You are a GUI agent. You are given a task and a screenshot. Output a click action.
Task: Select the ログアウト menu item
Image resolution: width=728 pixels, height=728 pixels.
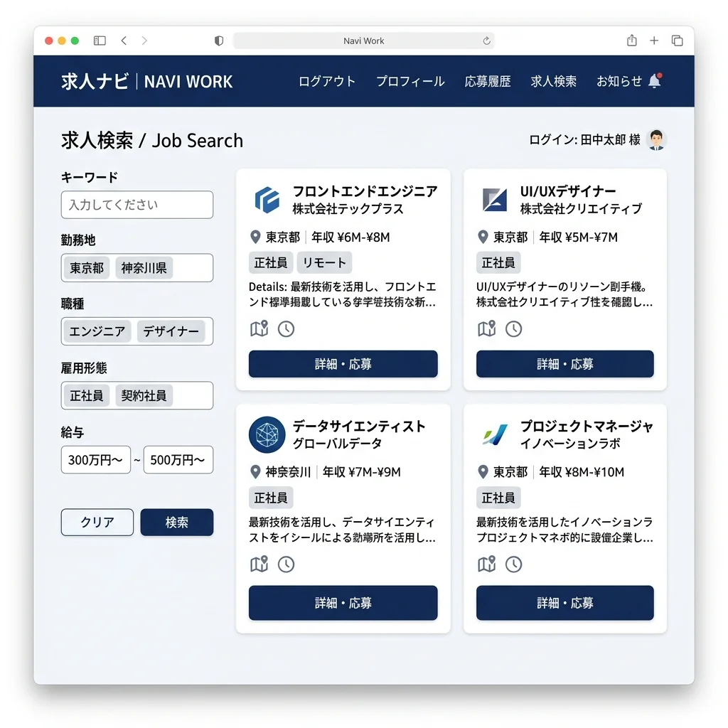click(327, 81)
